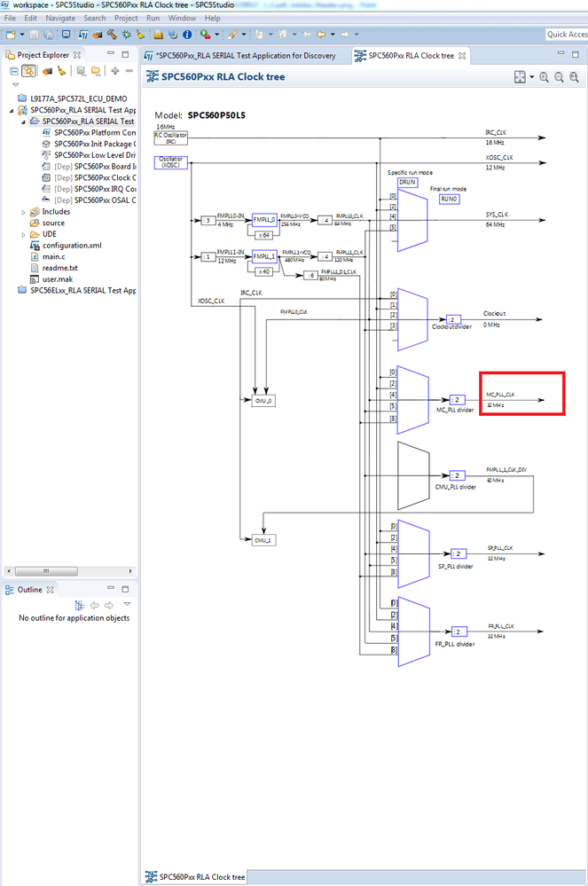Click generate icon in Project Explorer toolbar
The width and height of the screenshot is (588, 886).
point(47,71)
